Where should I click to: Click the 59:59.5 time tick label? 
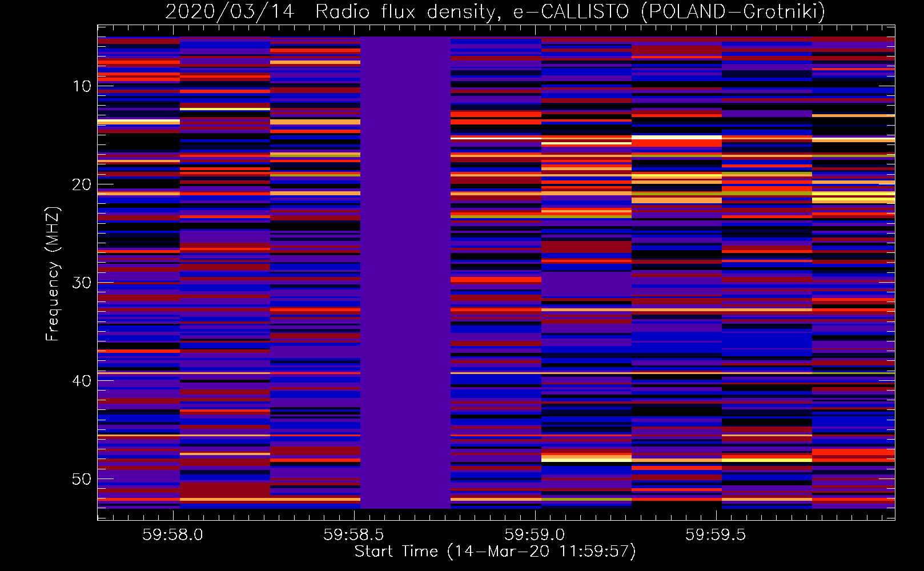pyautogui.click(x=716, y=534)
